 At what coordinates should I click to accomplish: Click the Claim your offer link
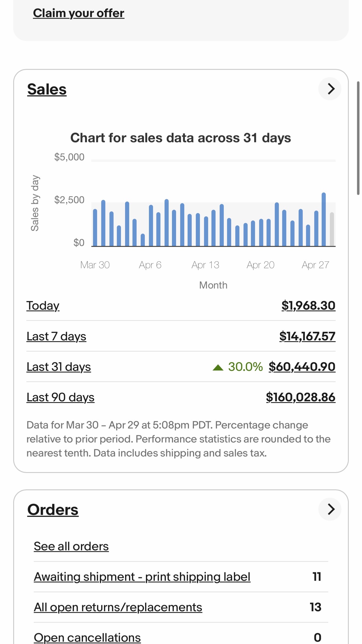point(79,13)
